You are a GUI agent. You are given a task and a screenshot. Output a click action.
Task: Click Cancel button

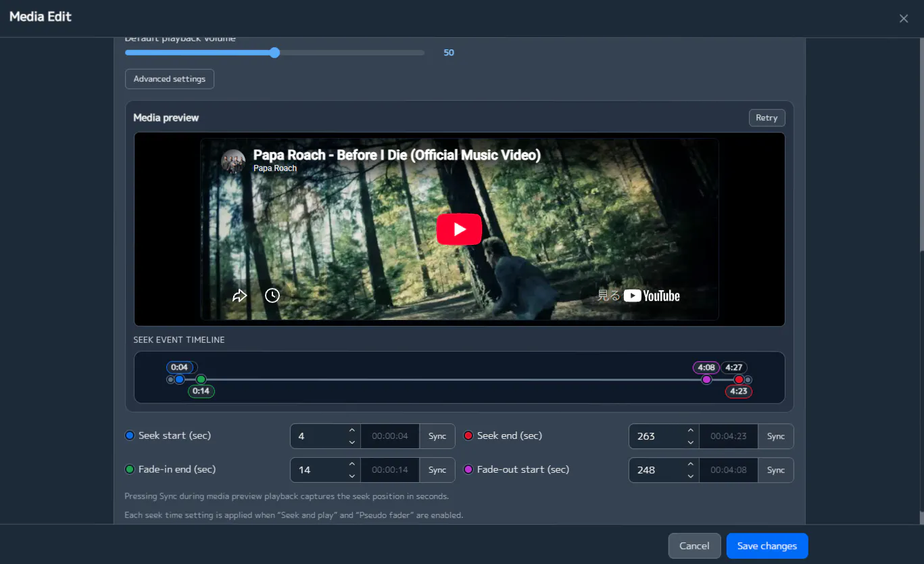click(694, 546)
